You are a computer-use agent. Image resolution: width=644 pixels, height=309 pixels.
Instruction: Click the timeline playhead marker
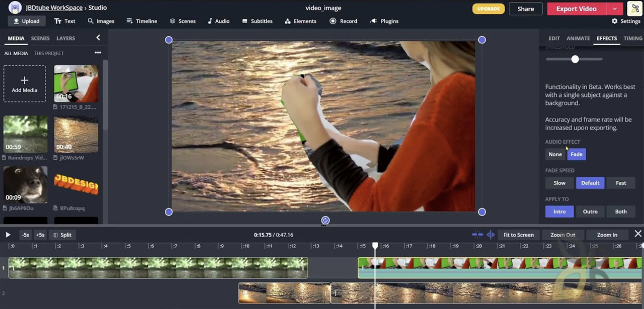point(375,246)
